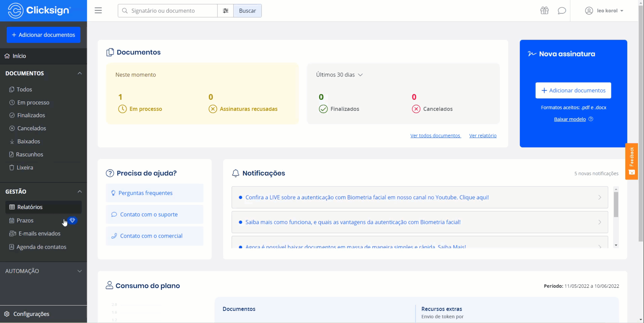This screenshot has width=644, height=323.
Task: Expand the Saiba mais Biometria facial notification
Action: (420, 222)
